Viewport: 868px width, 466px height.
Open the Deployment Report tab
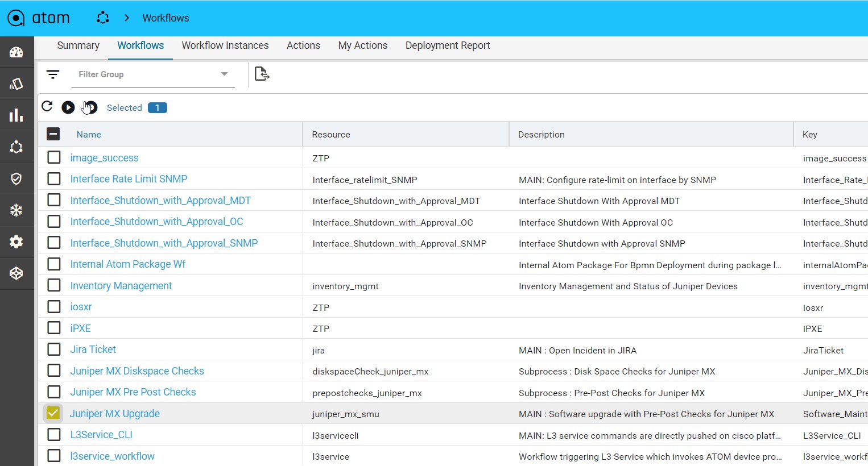click(448, 45)
